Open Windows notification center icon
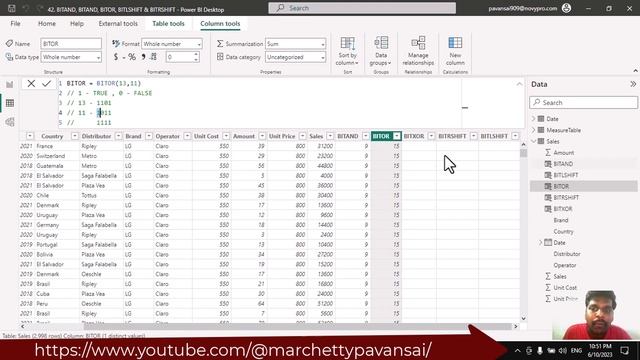The width and height of the screenshot is (640, 360). 624,350
